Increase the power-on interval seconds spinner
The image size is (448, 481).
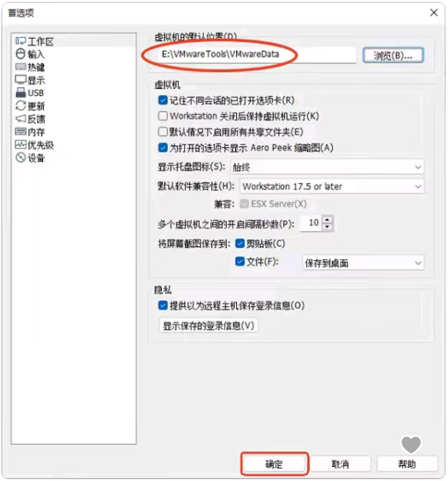[327, 220]
